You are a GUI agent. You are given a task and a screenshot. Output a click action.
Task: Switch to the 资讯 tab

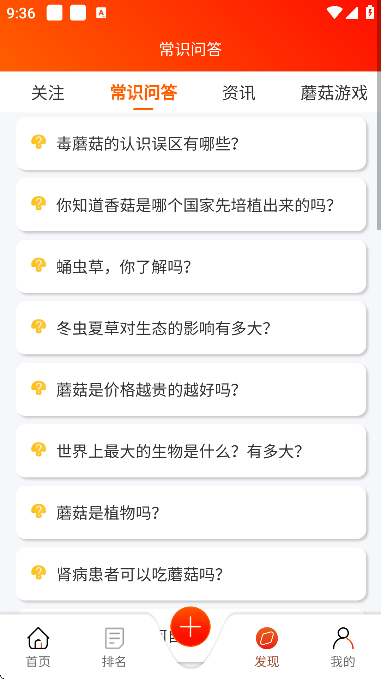239,93
